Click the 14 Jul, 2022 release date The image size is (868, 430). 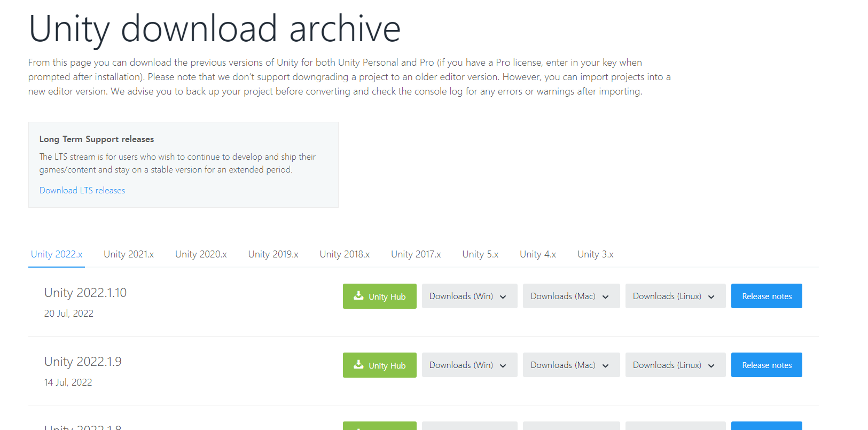68,382
